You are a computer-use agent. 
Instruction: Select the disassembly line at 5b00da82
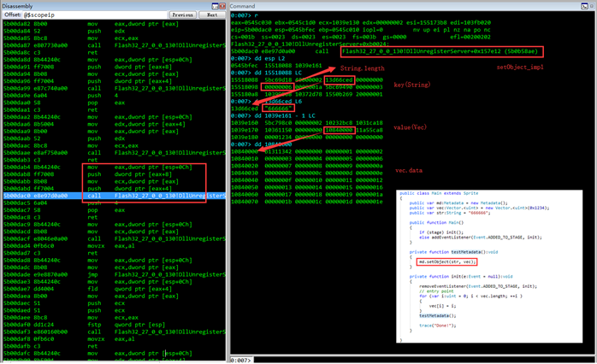coord(115,24)
